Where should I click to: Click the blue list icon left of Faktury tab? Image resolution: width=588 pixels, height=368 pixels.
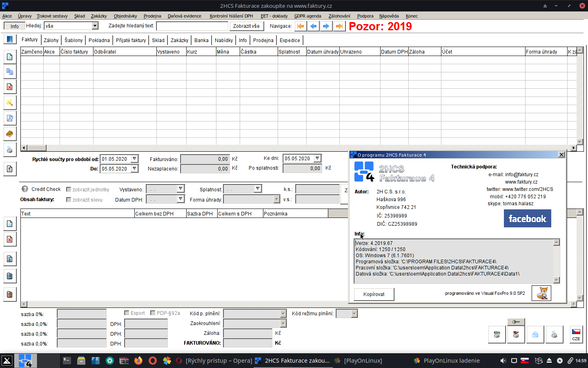[10, 39]
